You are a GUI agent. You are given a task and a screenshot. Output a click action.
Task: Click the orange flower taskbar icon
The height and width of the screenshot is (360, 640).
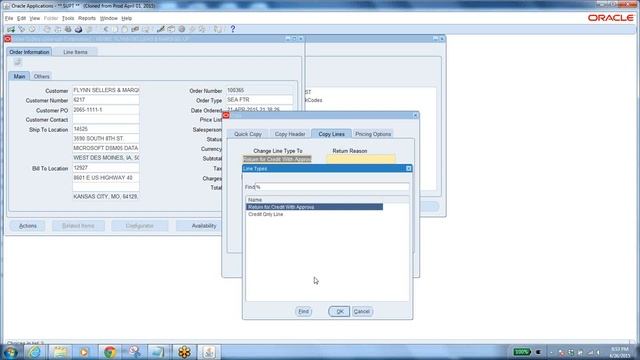point(184,352)
